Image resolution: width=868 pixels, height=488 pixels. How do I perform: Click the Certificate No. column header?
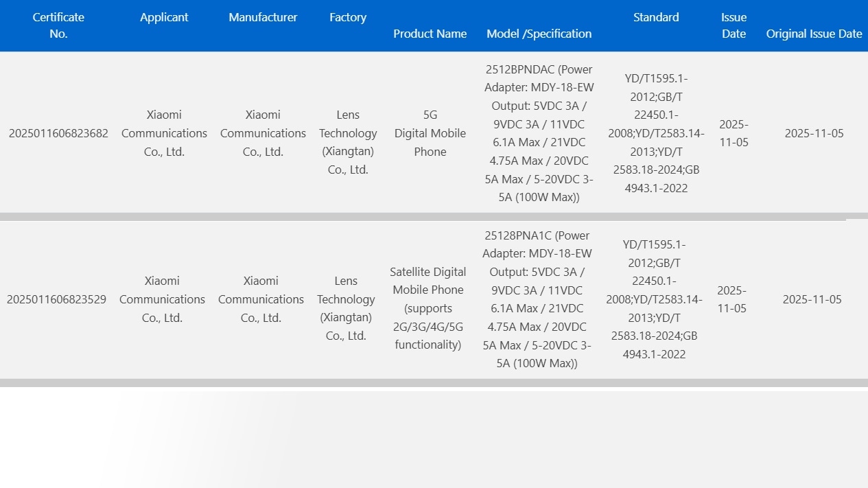tap(58, 25)
